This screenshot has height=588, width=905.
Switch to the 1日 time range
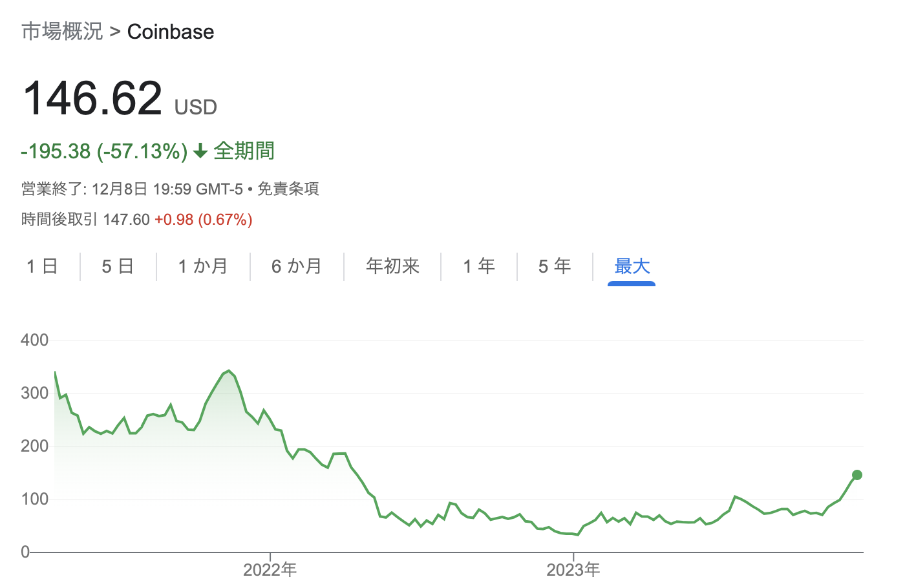click(x=41, y=266)
